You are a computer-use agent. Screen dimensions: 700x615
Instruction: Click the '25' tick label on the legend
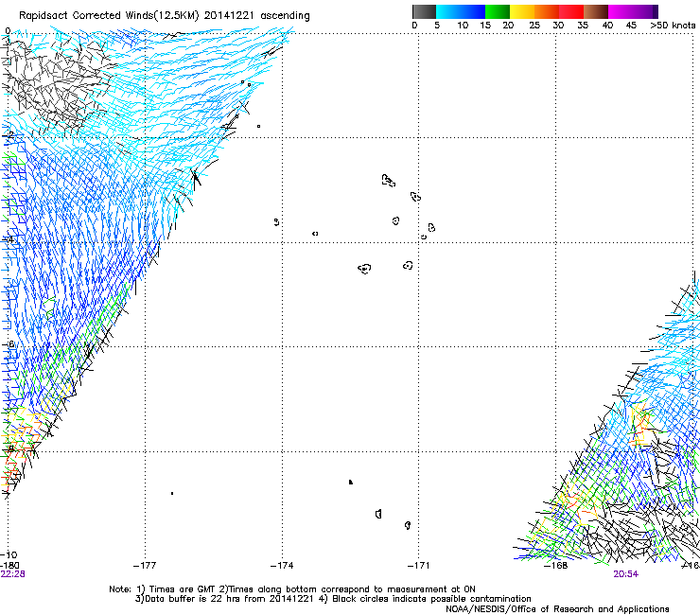click(534, 26)
